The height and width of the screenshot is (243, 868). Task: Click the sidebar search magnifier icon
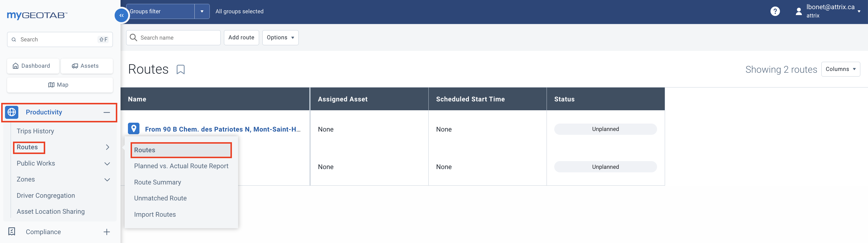[14, 39]
